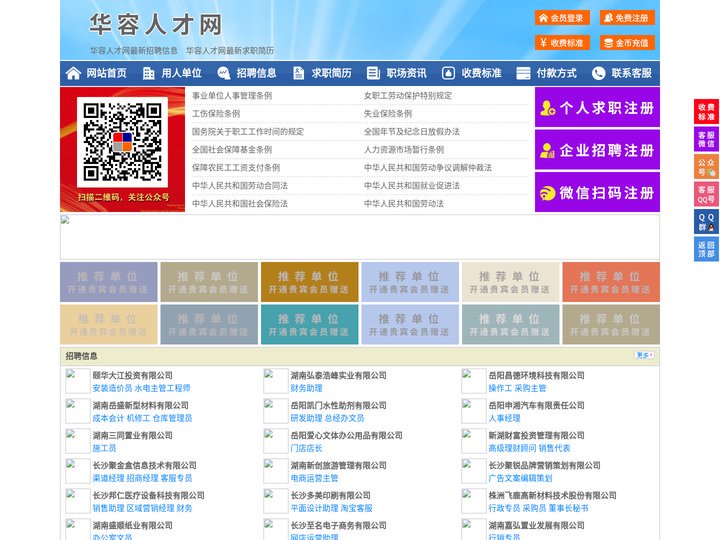Screen dimensions: 720x540
Task: Open job link 门店店长
Action: (306, 448)
